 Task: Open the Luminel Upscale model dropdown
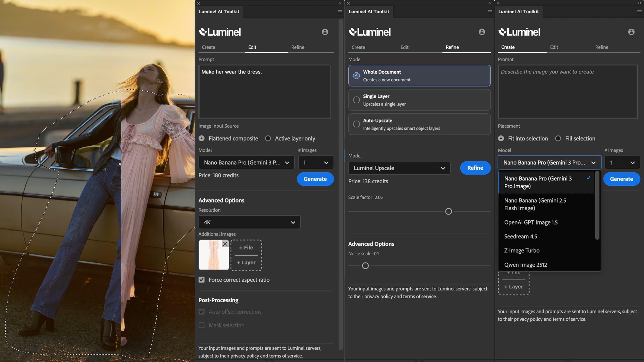point(399,168)
